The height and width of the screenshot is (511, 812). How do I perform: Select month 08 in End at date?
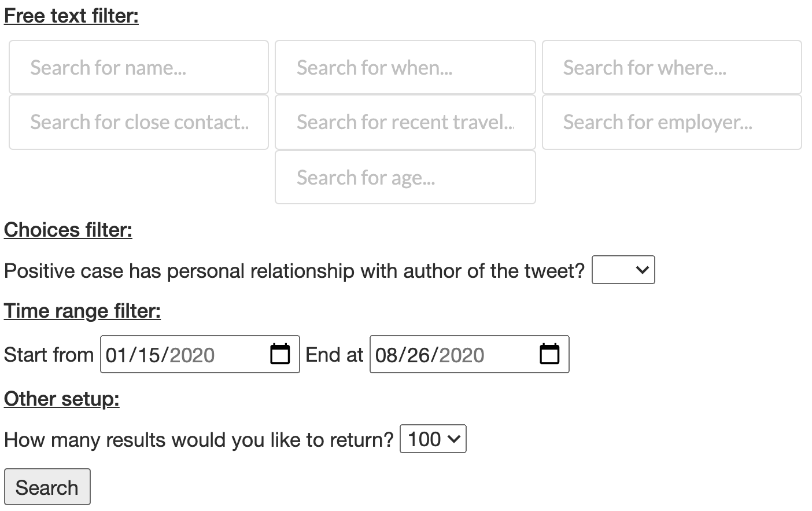[386, 355]
